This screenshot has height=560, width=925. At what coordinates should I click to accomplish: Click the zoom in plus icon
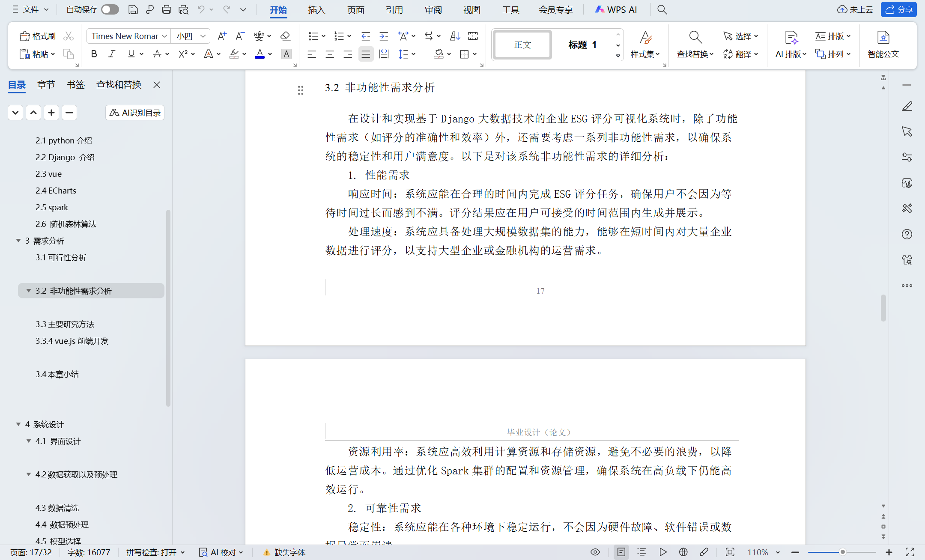[x=889, y=552]
